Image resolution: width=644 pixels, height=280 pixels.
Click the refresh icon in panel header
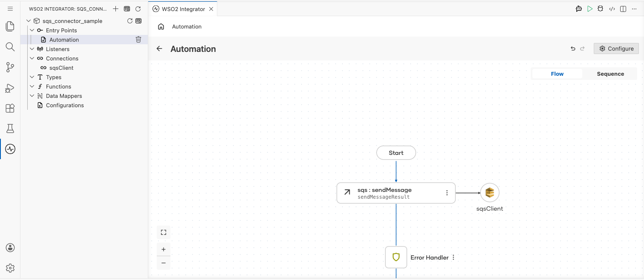coord(138,9)
